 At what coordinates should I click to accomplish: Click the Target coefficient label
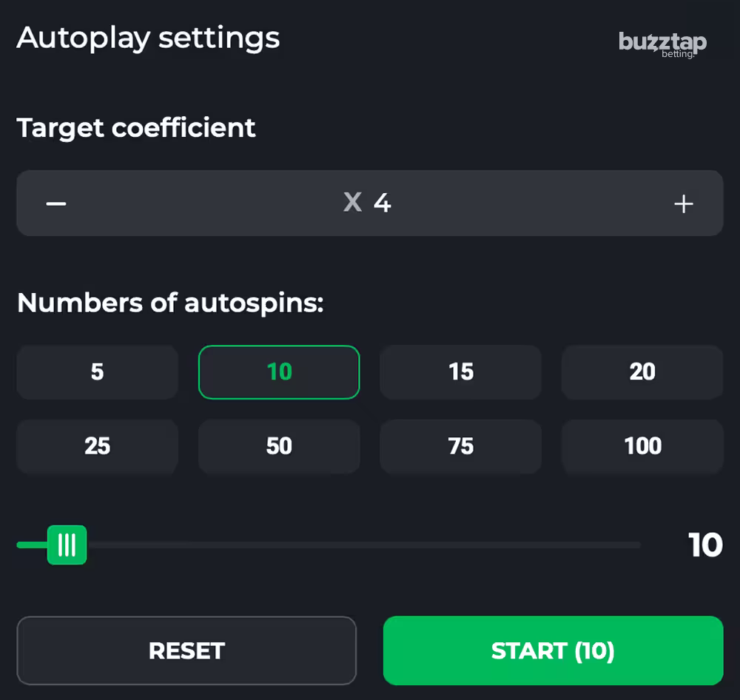click(136, 128)
